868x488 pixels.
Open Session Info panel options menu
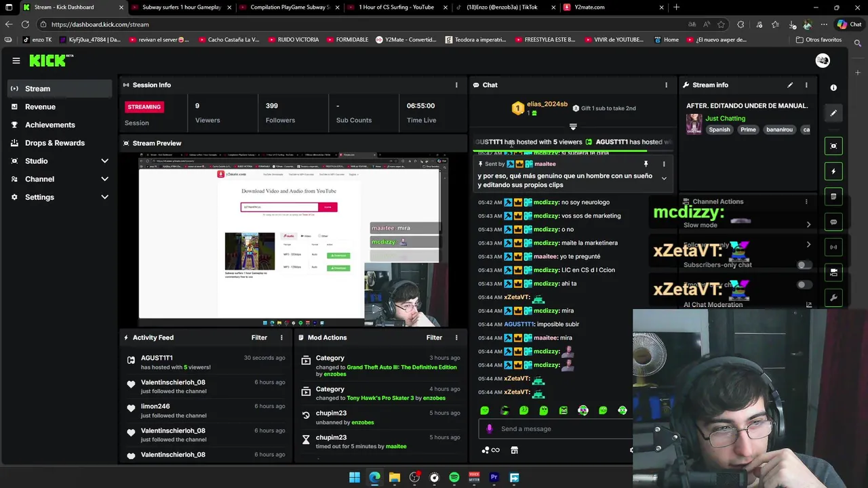(456, 85)
